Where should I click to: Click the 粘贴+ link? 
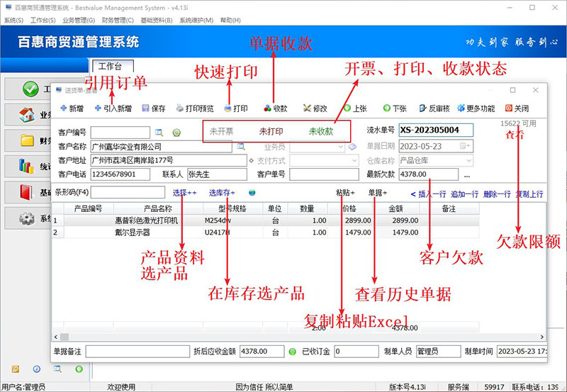click(x=345, y=193)
